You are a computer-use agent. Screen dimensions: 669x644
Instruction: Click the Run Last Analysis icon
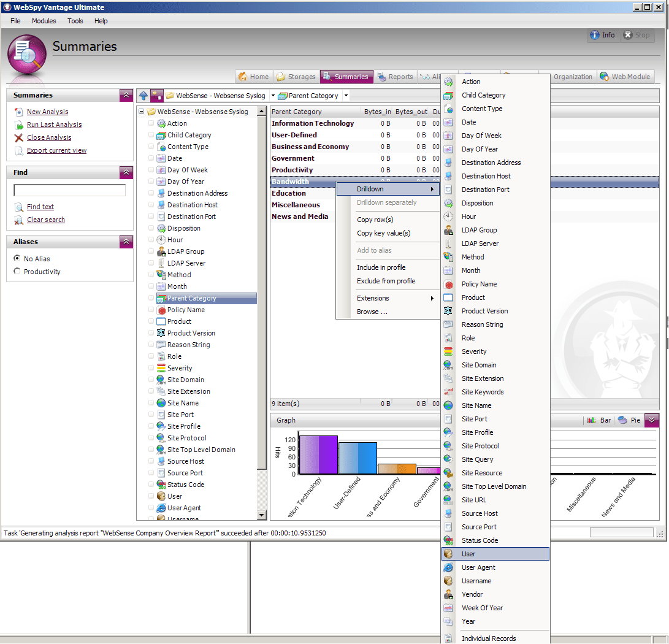click(x=19, y=125)
